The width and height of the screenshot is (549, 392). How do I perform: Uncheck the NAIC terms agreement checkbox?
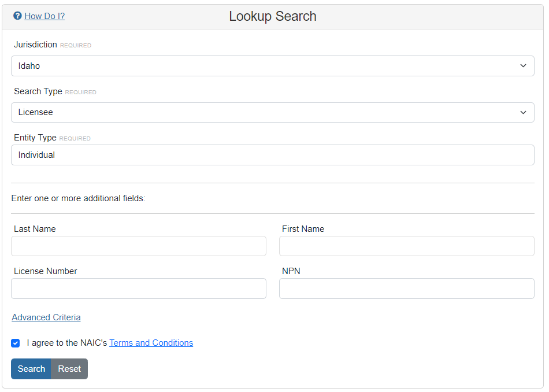[16, 343]
